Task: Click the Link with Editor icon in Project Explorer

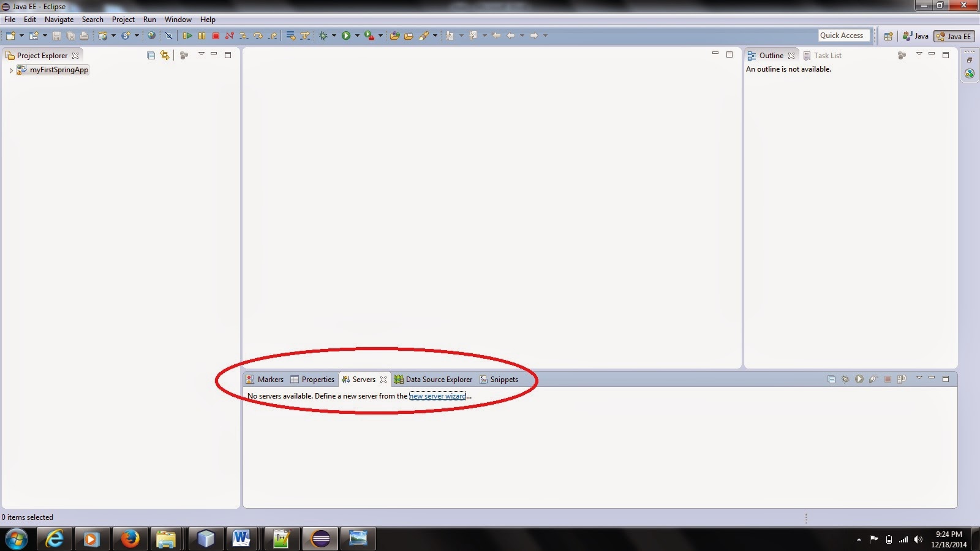Action: click(x=164, y=55)
